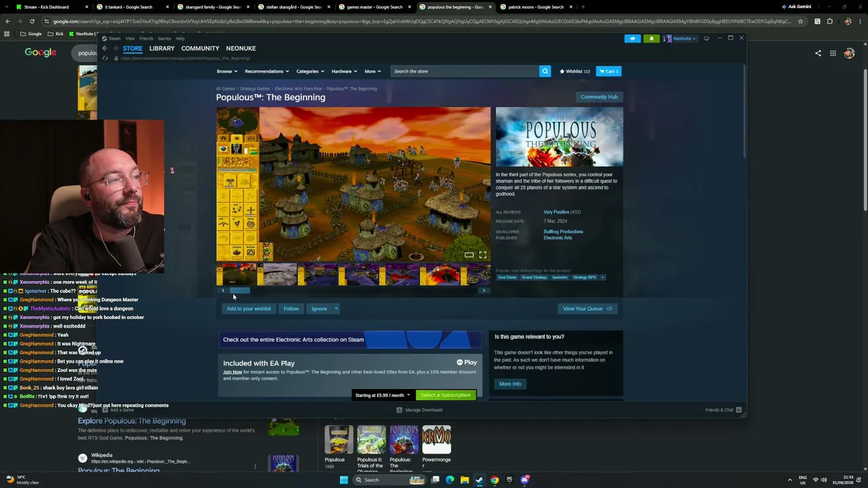Click the More Info button
This screenshot has width=868, height=488.
[x=510, y=384]
